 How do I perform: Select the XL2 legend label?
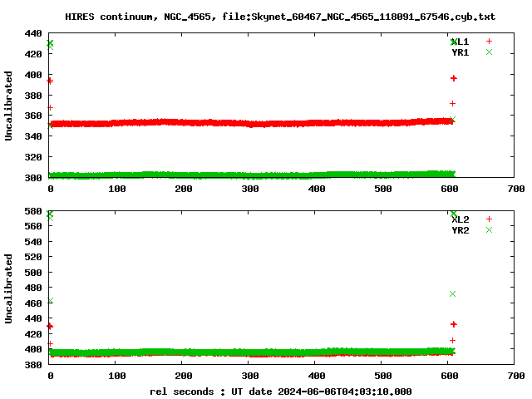[460, 219]
